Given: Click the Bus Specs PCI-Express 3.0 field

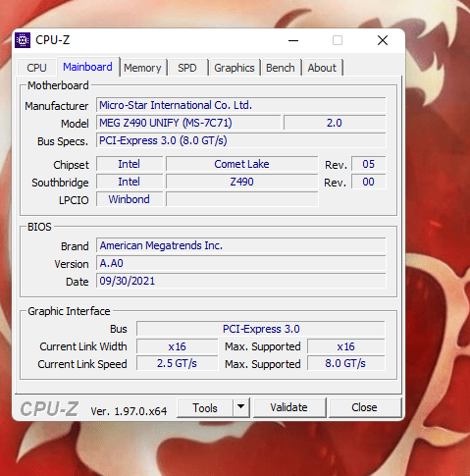Looking at the screenshot, I should coord(241,140).
